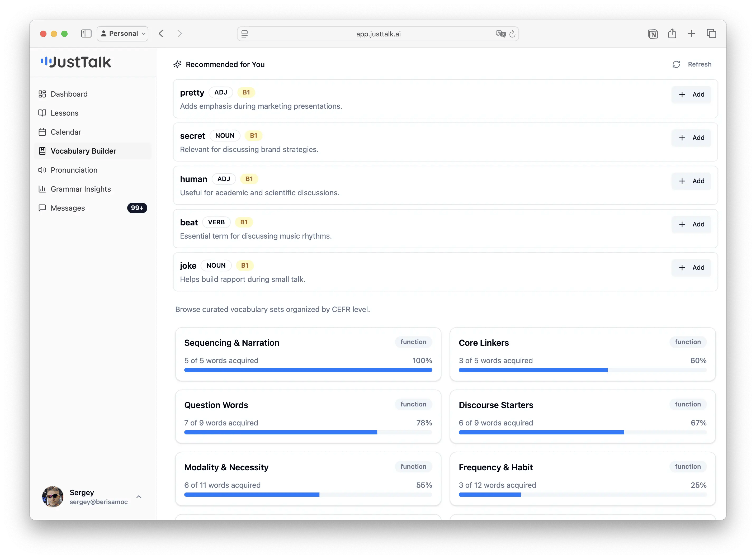
Task: Click the 78% value on Question Words
Action: pos(424,423)
